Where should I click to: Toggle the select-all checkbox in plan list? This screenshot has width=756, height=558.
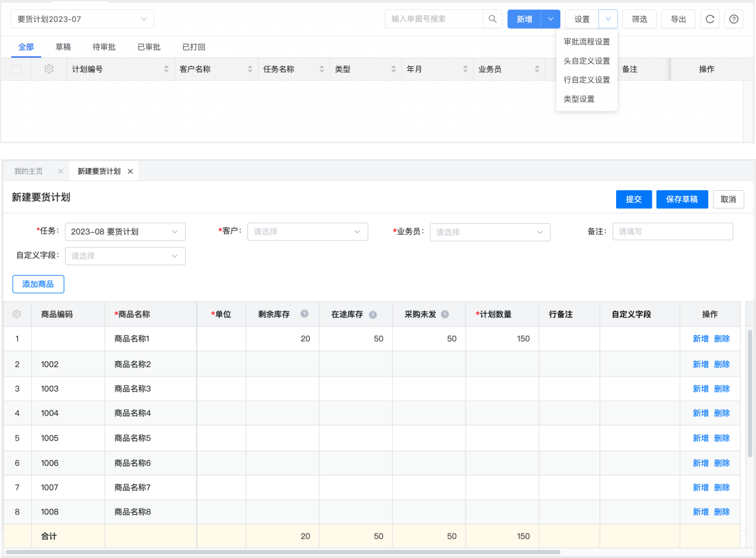[x=17, y=69]
